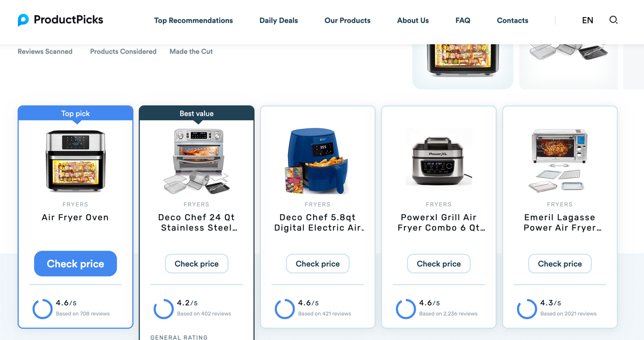Click the 4.3 rating ring for Emeril Lagasse

(527, 309)
